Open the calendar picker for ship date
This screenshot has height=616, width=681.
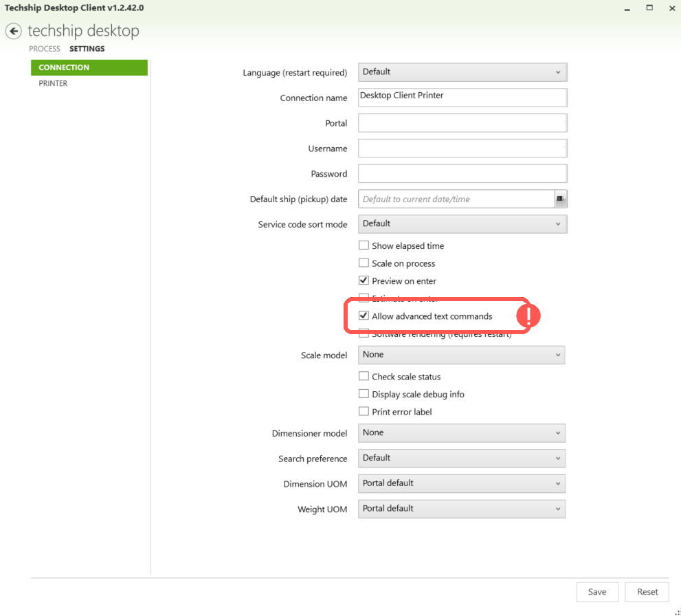coord(560,199)
